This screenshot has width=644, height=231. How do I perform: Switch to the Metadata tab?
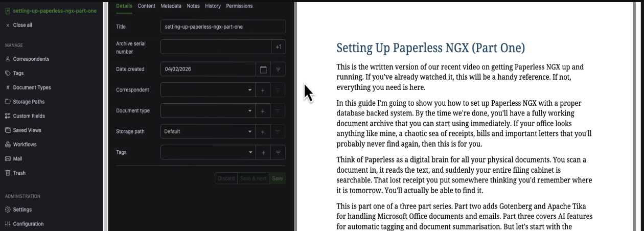point(171,6)
